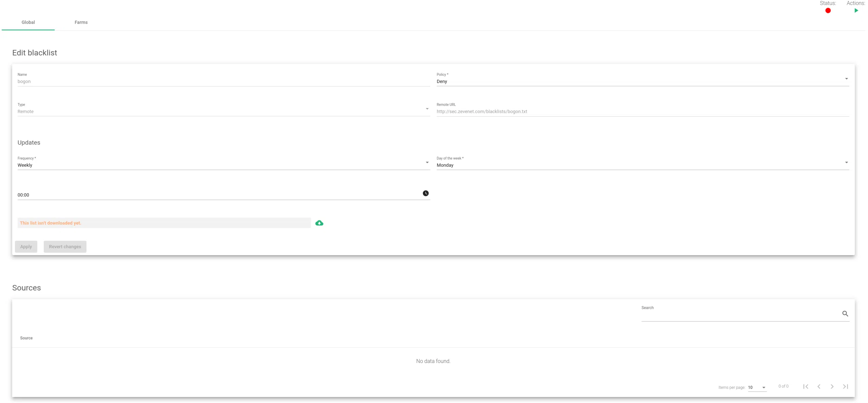
Task: Open the Frequency dropdown showing Weekly
Action: (223, 165)
